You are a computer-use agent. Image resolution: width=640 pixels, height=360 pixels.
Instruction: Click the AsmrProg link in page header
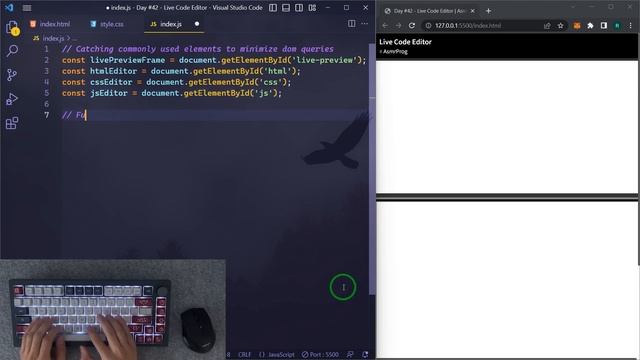[x=394, y=51]
